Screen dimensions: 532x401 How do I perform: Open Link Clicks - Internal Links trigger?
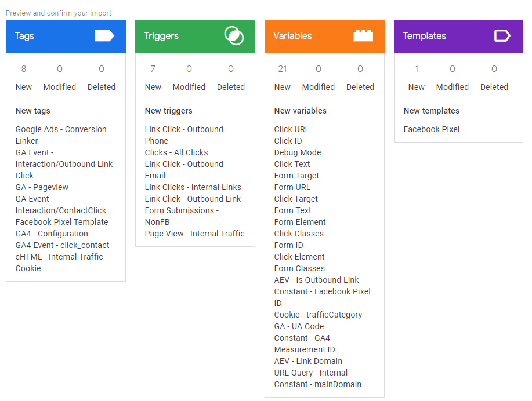click(x=193, y=187)
